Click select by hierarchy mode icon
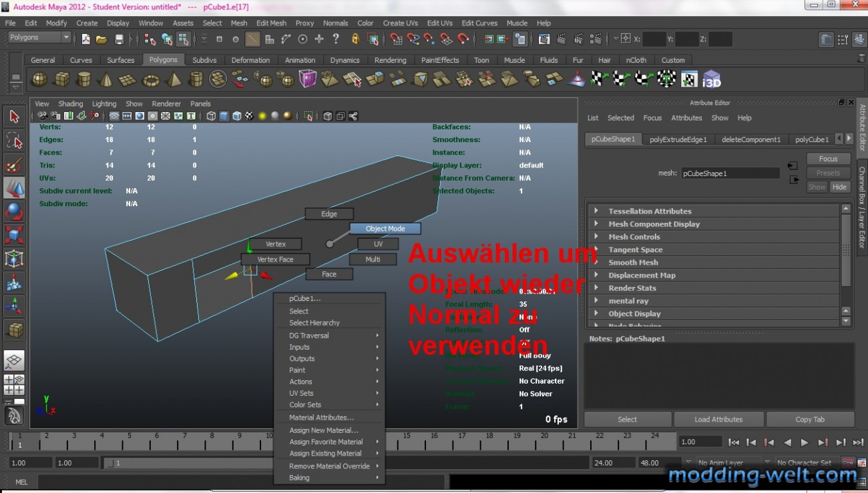 pyautogui.click(x=150, y=39)
